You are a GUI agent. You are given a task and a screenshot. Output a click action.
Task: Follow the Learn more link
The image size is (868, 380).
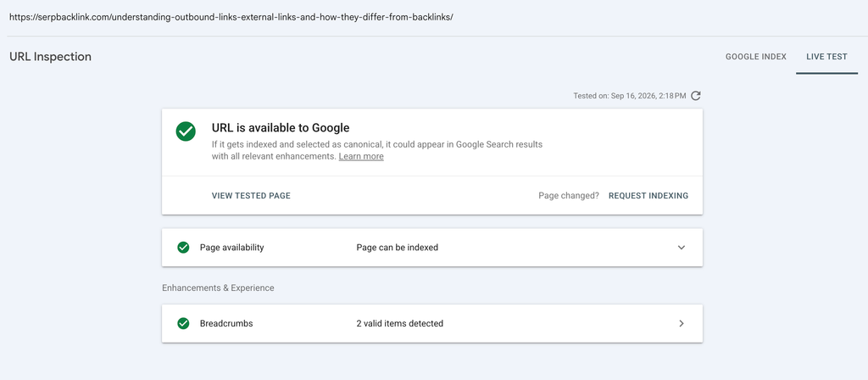coord(361,157)
